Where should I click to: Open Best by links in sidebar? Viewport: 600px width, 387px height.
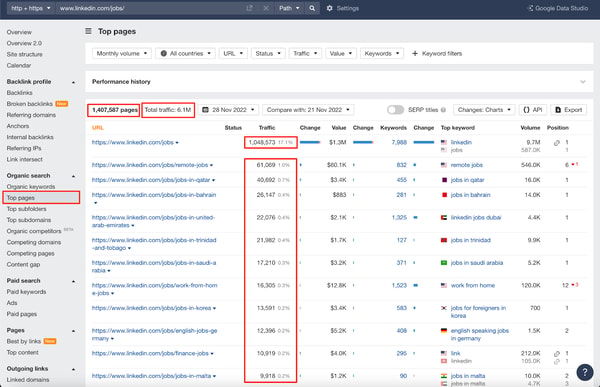pyautogui.click(x=24, y=341)
